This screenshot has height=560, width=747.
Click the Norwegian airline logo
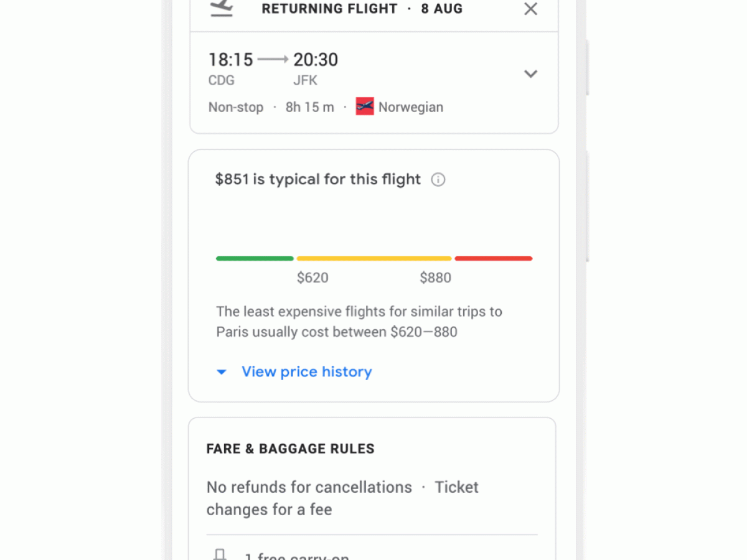point(365,107)
